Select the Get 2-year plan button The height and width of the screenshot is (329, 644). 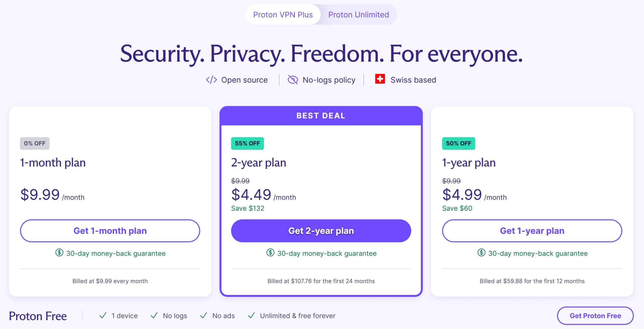(x=321, y=231)
